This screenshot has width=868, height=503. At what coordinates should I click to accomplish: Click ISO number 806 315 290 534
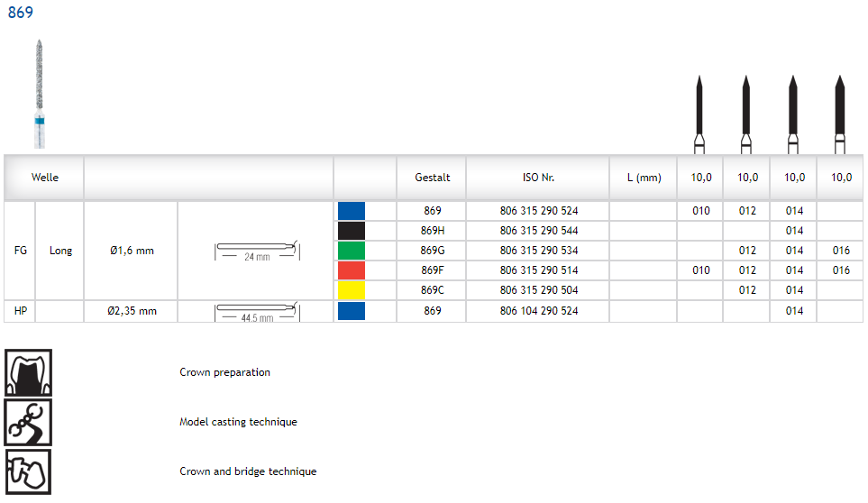[x=539, y=251]
